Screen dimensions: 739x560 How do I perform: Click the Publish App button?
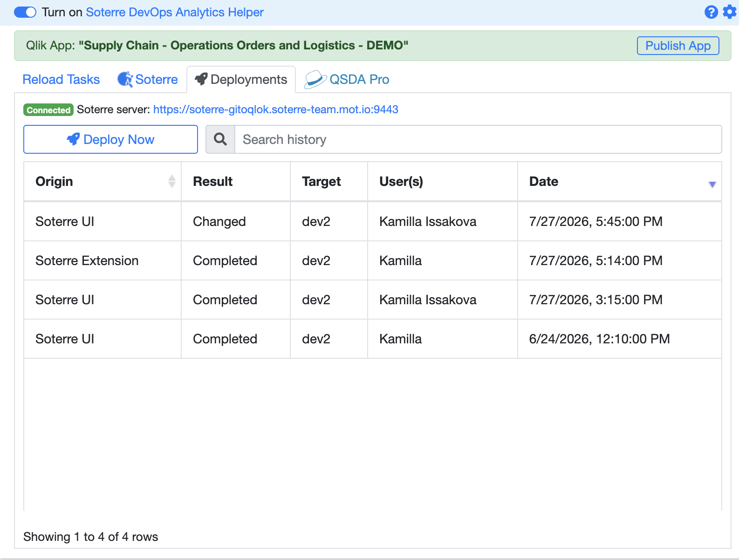(x=678, y=46)
